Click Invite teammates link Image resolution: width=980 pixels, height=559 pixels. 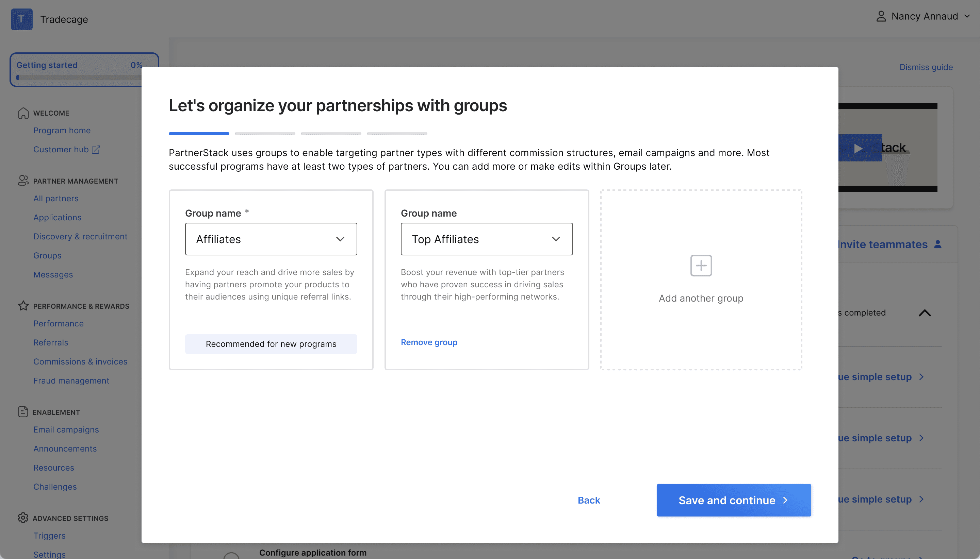(882, 244)
